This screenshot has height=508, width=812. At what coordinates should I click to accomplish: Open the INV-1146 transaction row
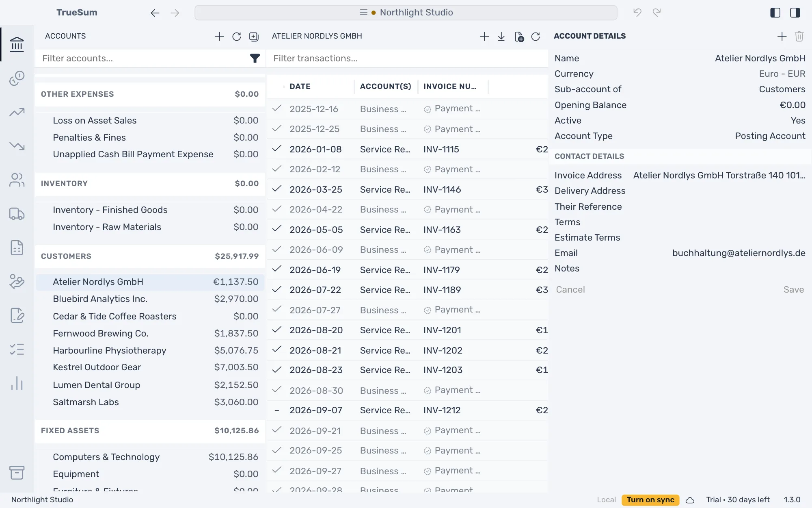tap(407, 189)
